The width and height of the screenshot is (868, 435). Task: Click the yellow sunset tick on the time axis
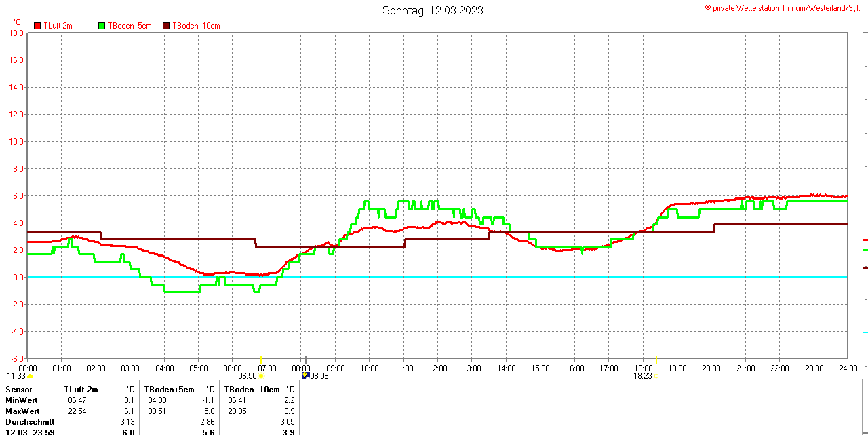[x=656, y=359]
